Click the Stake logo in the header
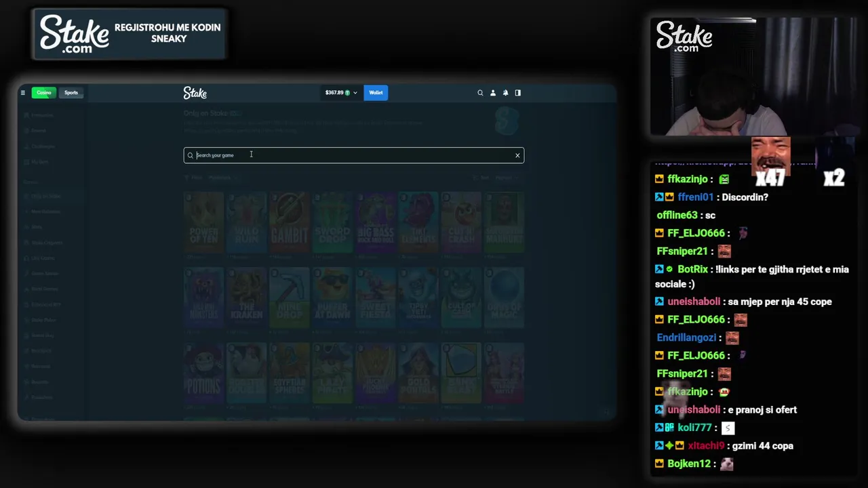 pos(195,93)
